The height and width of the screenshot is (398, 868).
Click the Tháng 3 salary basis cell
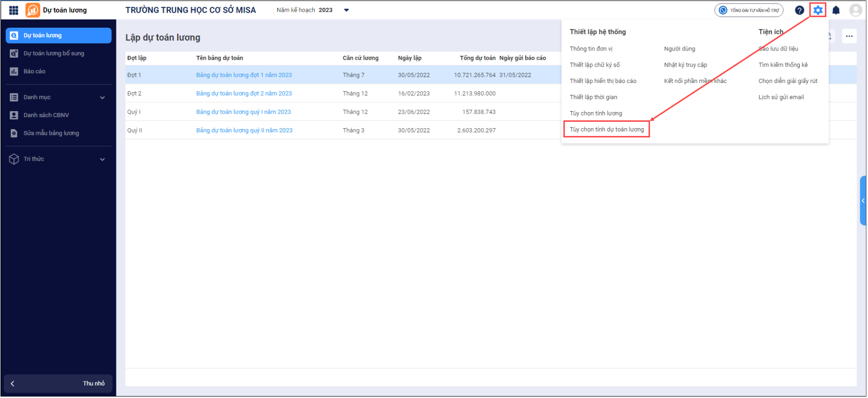pyautogui.click(x=354, y=131)
